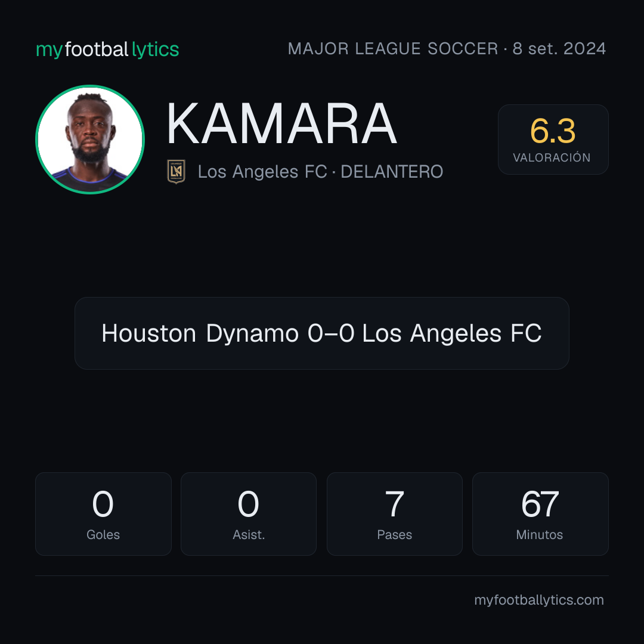This screenshot has height=644, width=644.
Task: Select the Pases stat card showing 7
Action: pyautogui.click(x=394, y=514)
